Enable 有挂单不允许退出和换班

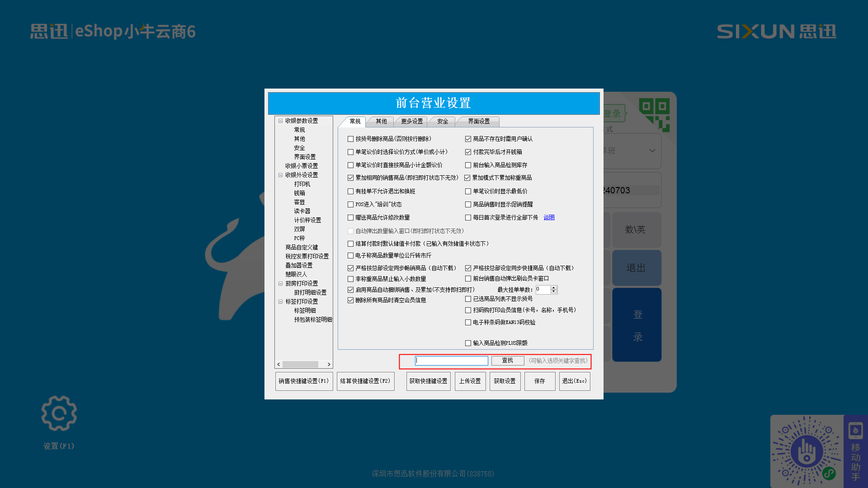click(350, 191)
